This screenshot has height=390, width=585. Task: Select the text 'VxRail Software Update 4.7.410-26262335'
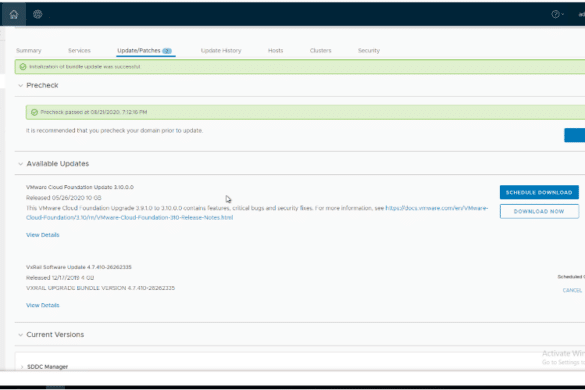pos(79,267)
